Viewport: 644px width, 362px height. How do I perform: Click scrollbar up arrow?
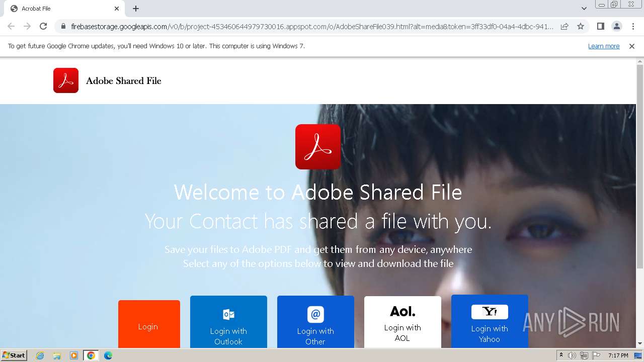click(x=640, y=61)
